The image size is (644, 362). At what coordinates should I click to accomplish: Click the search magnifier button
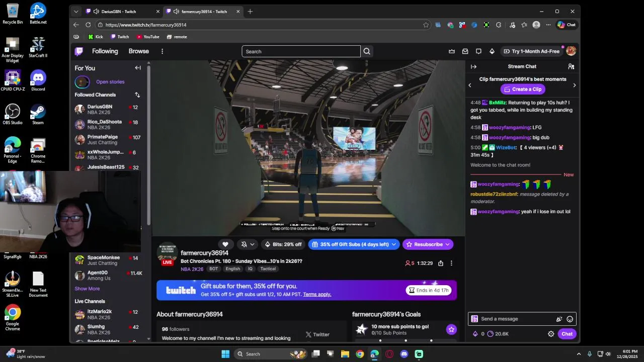[367, 51]
